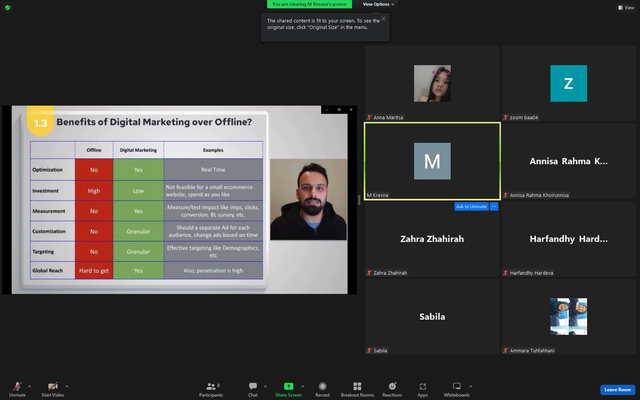
Task: Click the 'Real Time' example cell
Action: [213, 169]
